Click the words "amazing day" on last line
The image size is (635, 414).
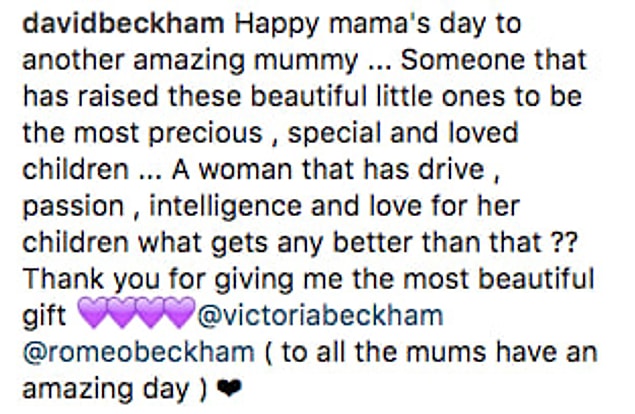pyautogui.click(x=106, y=390)
